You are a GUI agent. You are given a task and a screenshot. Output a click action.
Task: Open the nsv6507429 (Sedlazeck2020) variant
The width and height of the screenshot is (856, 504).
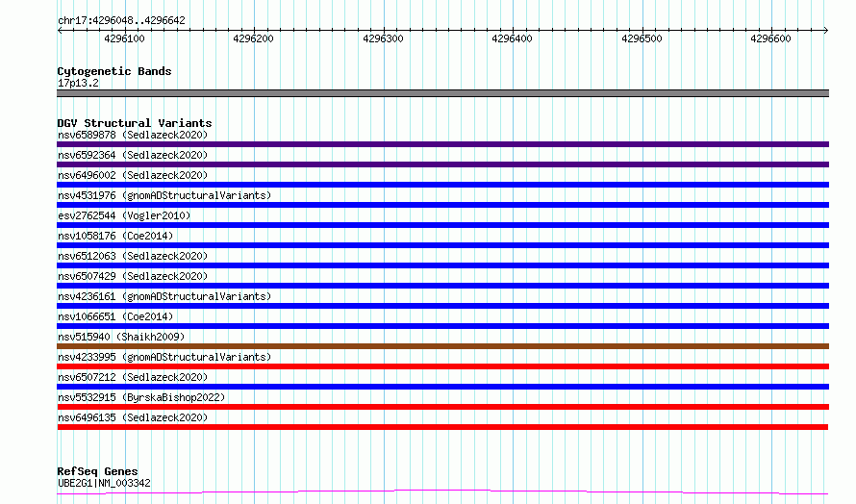pyautogui.click(x=133, y=276)
